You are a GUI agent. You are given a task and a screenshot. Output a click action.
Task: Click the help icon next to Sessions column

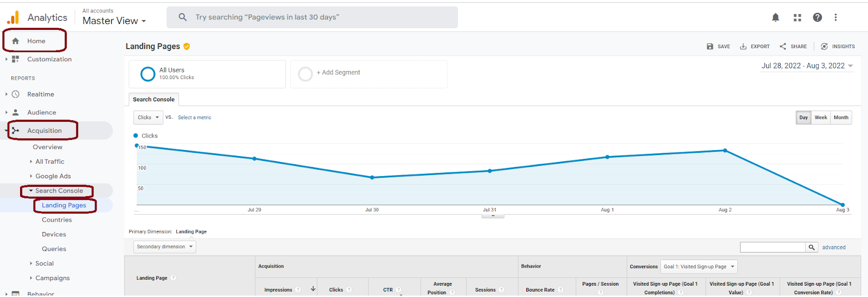click(x=501, y=290)
